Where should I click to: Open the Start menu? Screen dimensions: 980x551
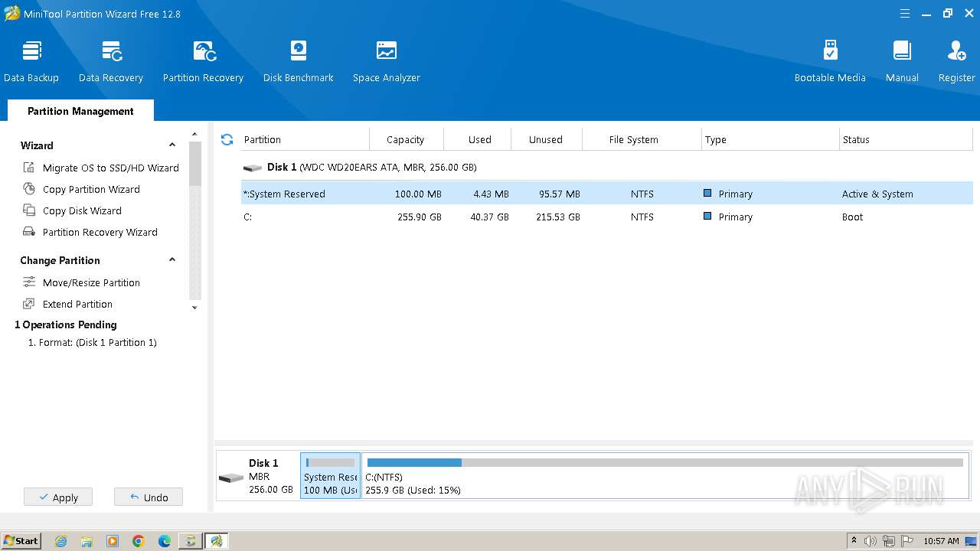(21, 541)
